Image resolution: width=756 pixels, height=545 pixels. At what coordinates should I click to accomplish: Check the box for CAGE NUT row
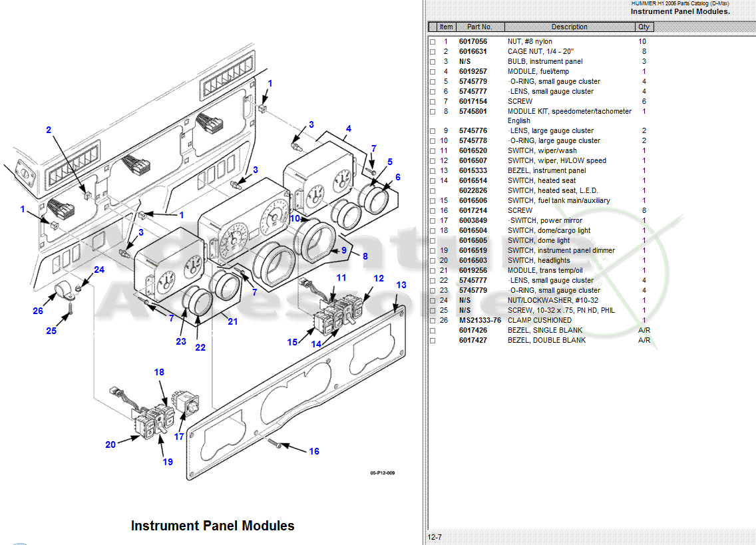[433, 52]
